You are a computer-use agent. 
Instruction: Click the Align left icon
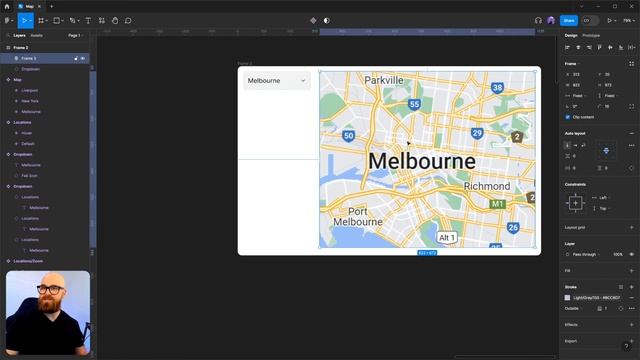pos(567,47)
